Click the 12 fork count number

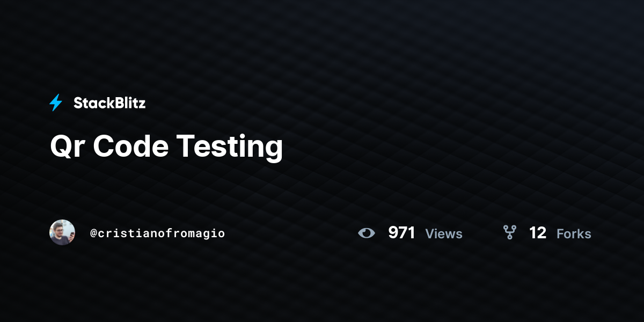click(x=538, y=233)
